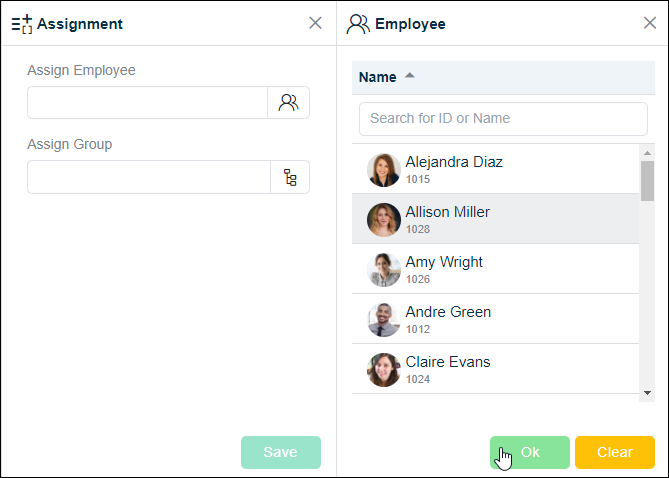Choose Amy Wright employee row
The width and height of the screenshot is (669, 478).
[495, 269]
